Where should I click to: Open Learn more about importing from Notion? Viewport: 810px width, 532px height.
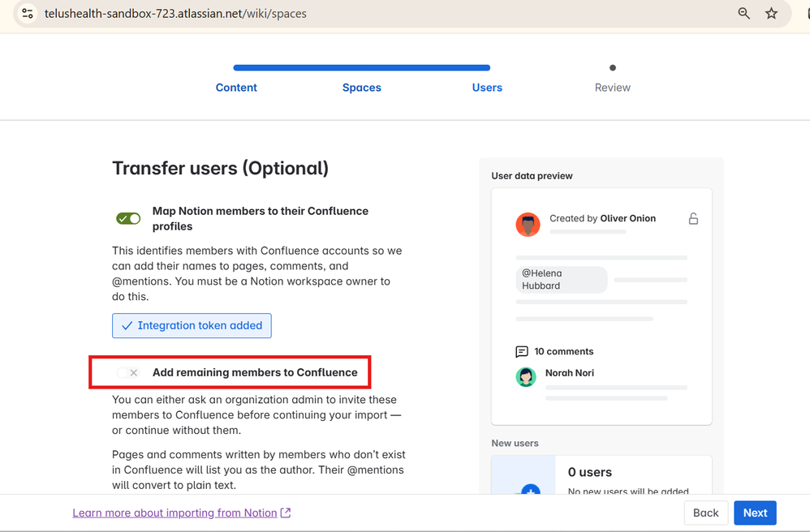174,513
